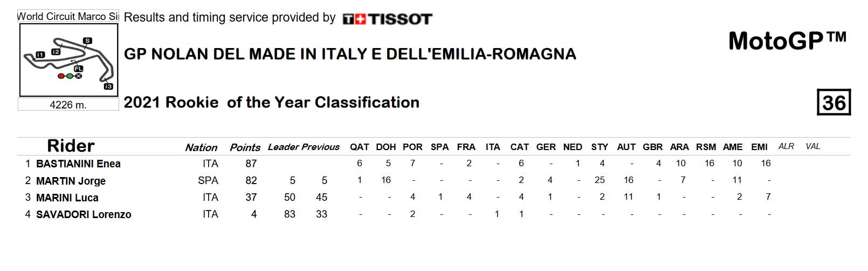The image size is (868, 271).
Task: Click the i3 intermediate marker on map
Action: [108, 86]
